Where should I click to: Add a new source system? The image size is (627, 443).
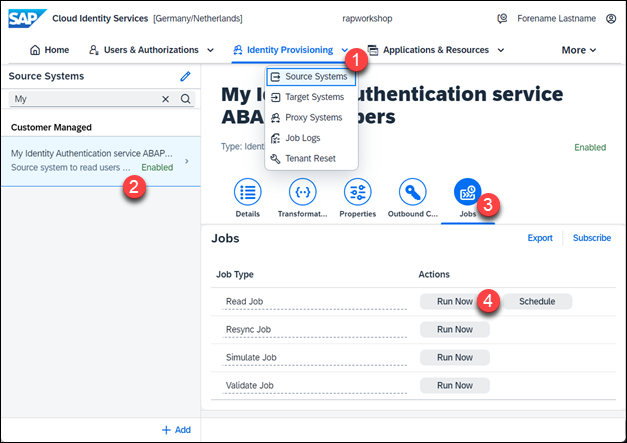point(176,430)
